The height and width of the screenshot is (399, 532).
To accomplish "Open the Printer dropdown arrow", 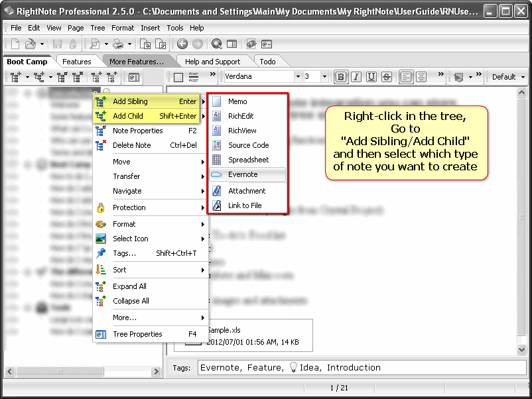I will (129, 44).
